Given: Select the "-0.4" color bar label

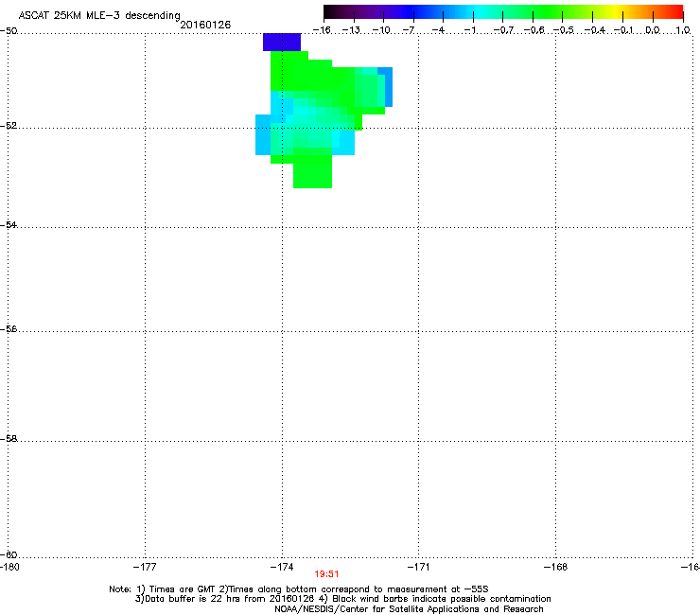Looking at the screenshot, I should [594, 30].
